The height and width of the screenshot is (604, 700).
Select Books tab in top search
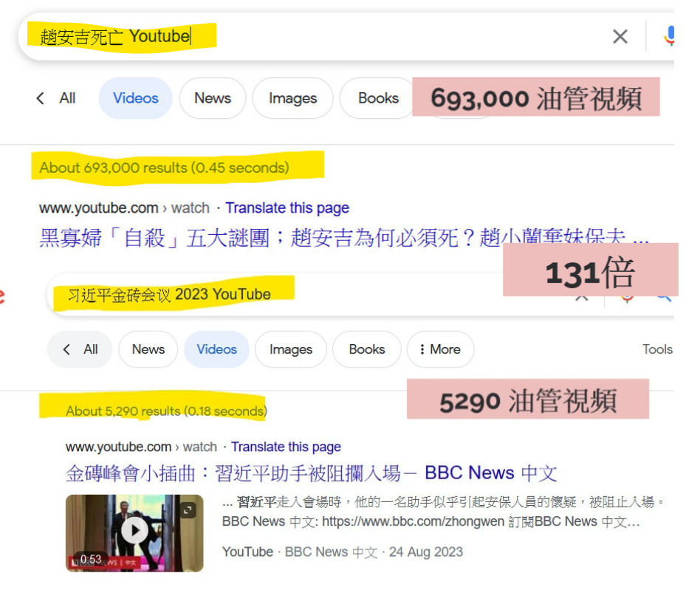click(378, 98)
